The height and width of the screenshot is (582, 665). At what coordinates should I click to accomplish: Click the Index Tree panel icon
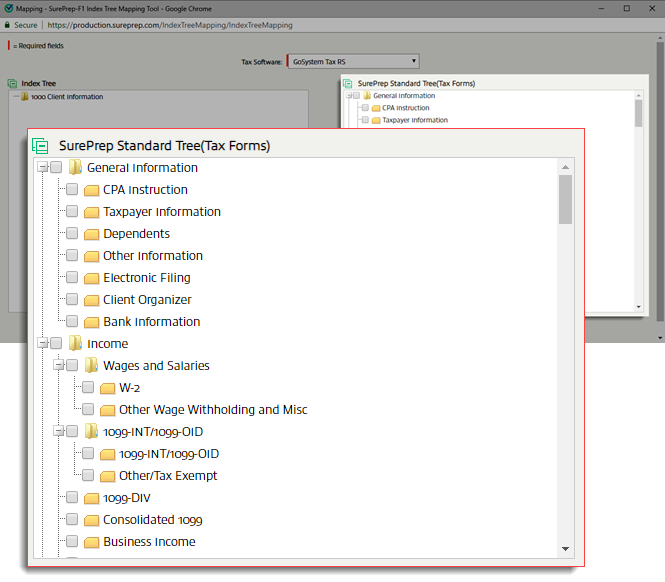point(12,83)
